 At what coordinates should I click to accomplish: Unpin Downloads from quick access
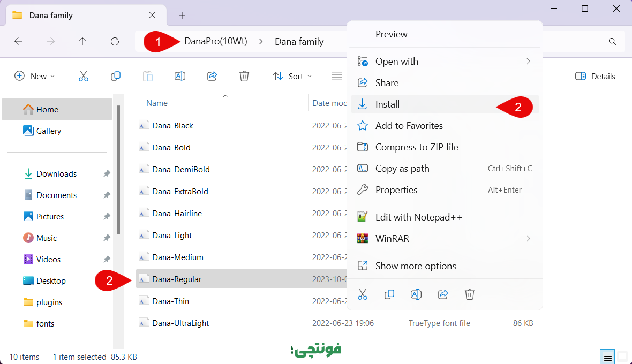[107, 173]
